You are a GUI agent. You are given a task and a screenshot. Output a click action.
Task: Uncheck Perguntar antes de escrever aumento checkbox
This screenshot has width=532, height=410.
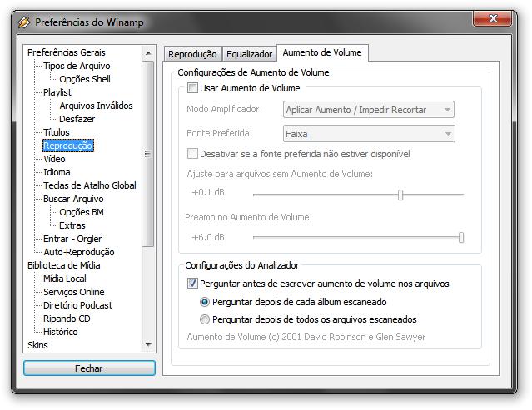tap(192, 284)
